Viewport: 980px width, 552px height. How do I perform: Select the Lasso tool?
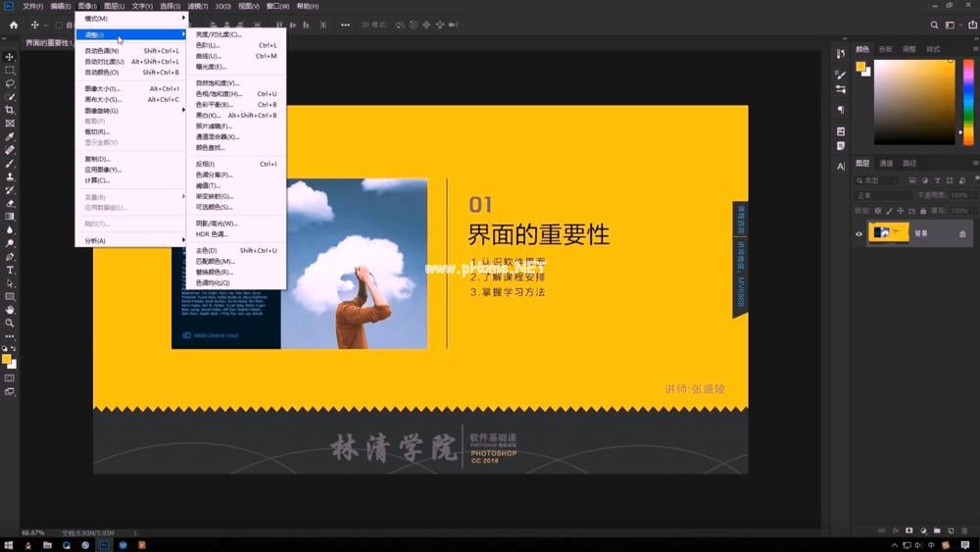(10, 83)
